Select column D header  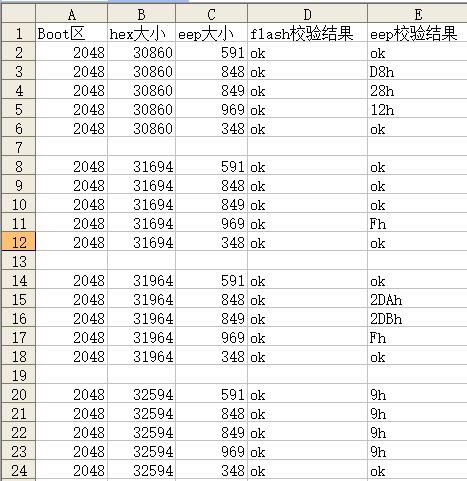tap(307, 14)
